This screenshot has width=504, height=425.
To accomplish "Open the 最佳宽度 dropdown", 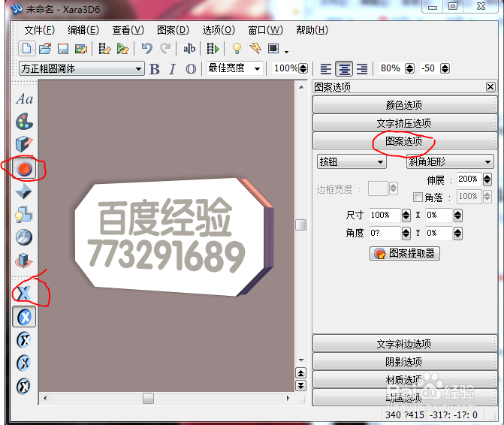I will tap(234, 68).
